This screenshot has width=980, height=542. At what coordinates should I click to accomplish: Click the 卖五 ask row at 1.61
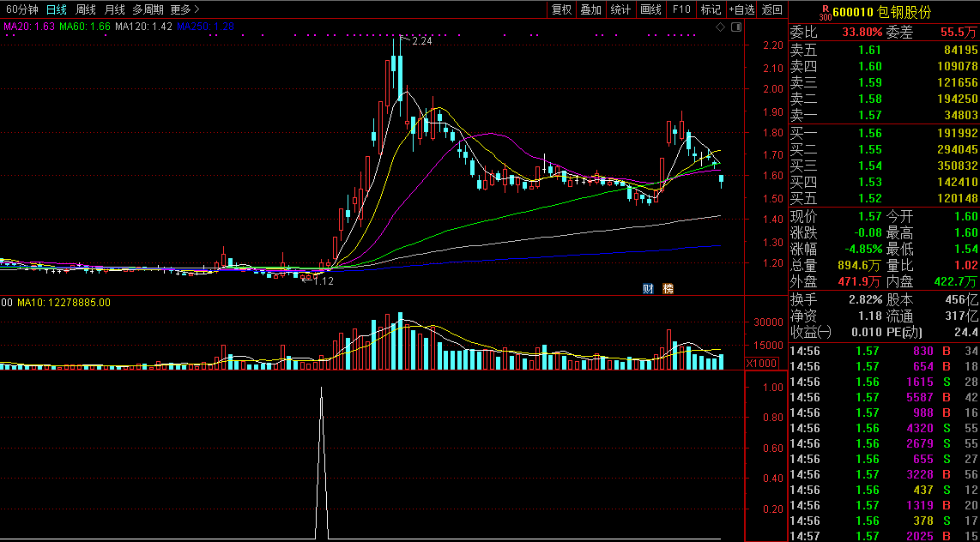pyautogui.click(x=884, y=50)
